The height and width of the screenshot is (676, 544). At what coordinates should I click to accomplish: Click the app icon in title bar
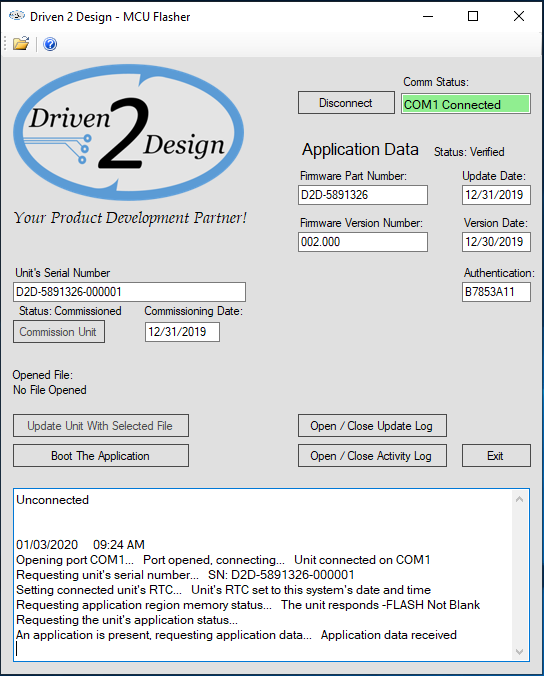click(17, 16)
